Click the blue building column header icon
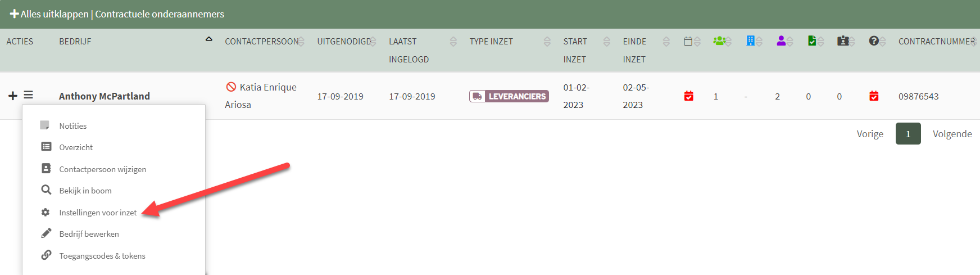Screen dimensions: 980x275 click(750, 40)
